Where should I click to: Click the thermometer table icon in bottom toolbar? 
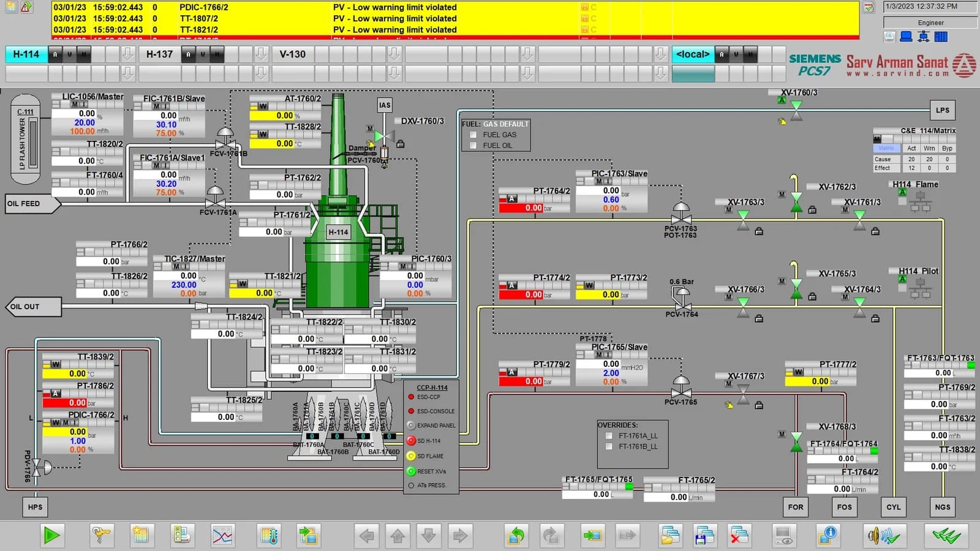pos(269,536)
